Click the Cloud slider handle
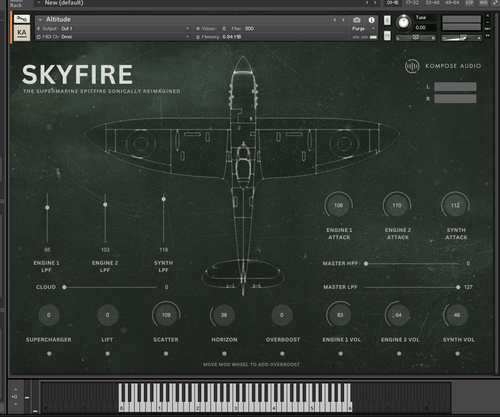The height and width of the screenshot is (417, 500). click(x=64, y=287)
